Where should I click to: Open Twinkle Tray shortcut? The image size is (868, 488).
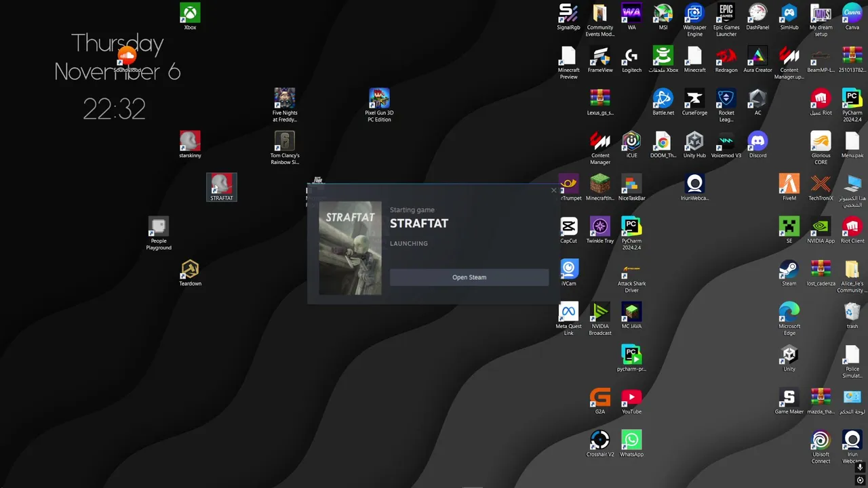click(x=600, y=230)
